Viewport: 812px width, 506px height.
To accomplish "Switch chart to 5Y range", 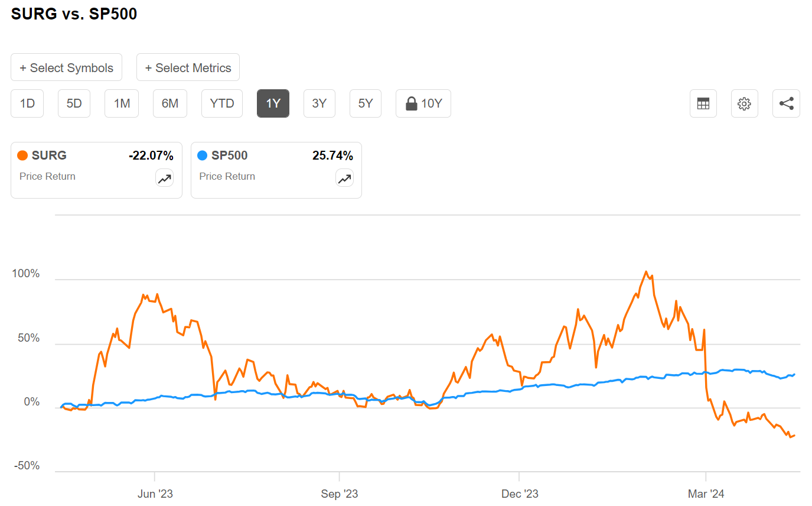I will pos(366,103).
